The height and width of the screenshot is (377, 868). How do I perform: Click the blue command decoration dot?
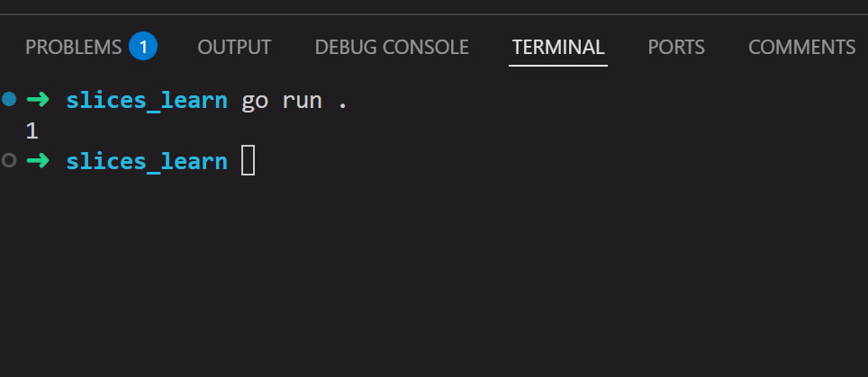click(x=10, y=100)
